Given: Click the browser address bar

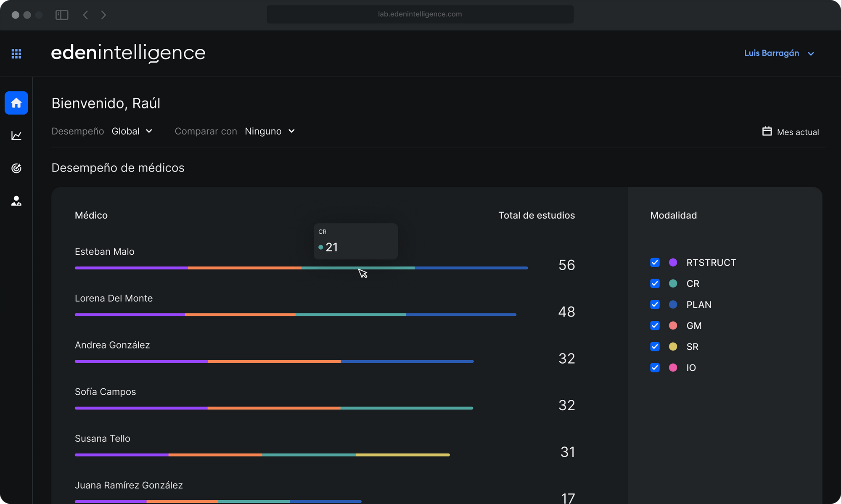Looking at the screenshot, I should click(420, 14).
